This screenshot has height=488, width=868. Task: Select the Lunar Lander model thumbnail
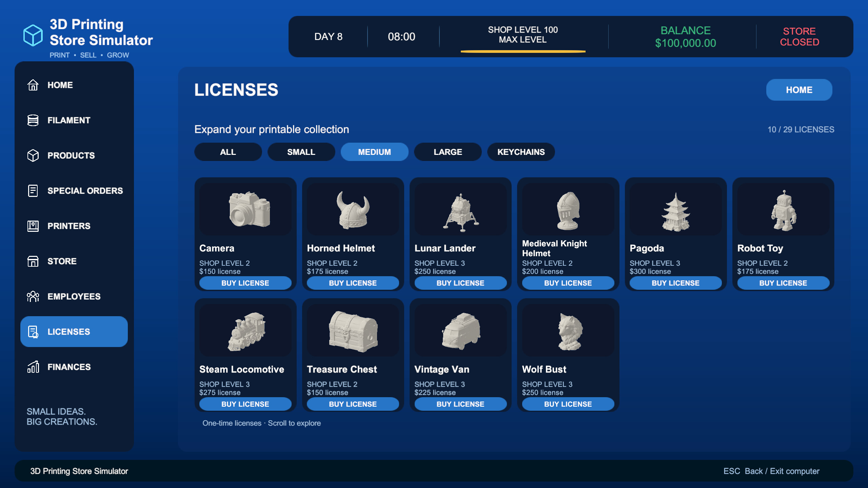click(460, 209)
